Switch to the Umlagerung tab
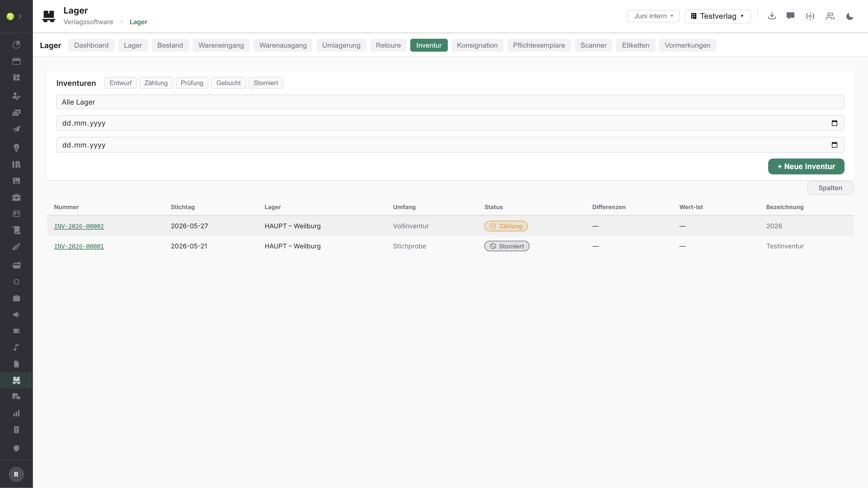The width and height of the screenshot is (868, 488). (341, 45)
